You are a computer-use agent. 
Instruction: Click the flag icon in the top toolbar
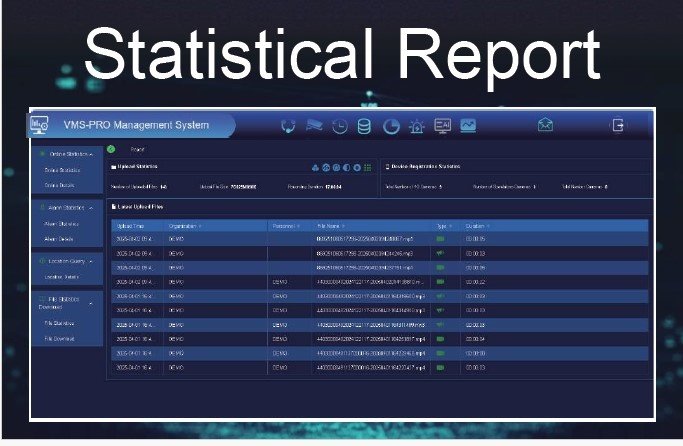[x=314, y=126]
